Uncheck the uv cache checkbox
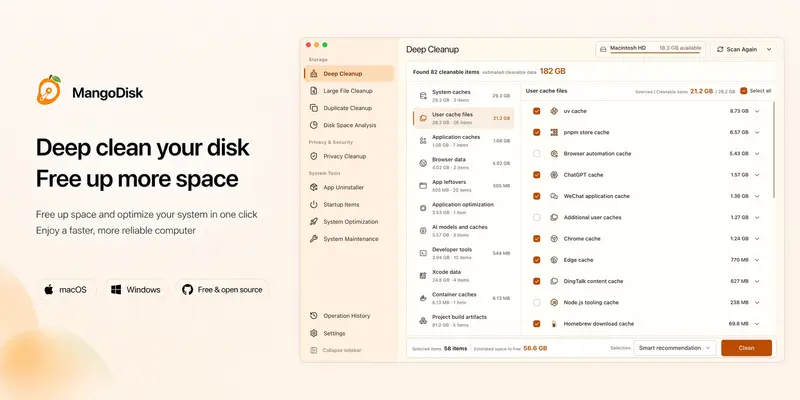 537,111
